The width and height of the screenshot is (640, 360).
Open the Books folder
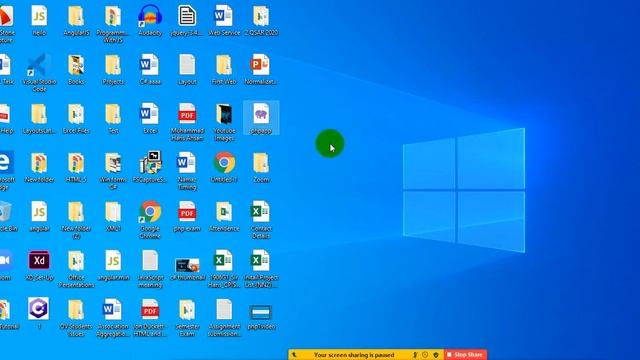click(x=76, y=69)
